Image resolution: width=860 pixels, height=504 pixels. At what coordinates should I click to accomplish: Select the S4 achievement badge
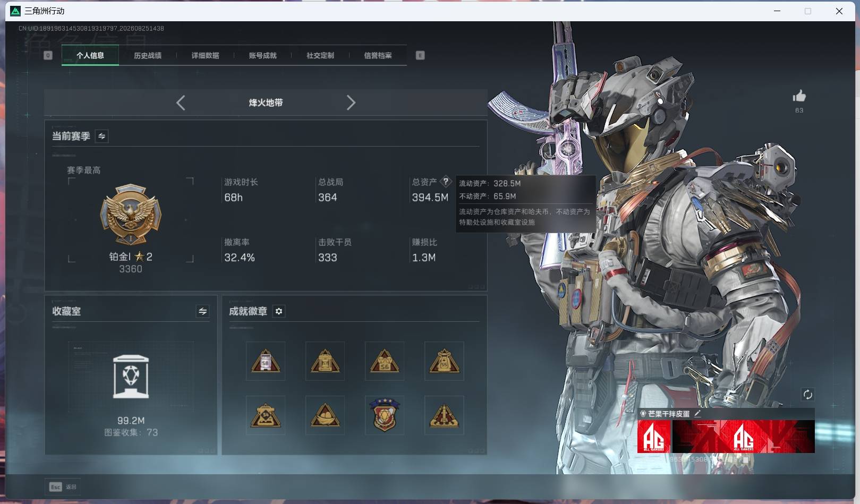point(266,415)
